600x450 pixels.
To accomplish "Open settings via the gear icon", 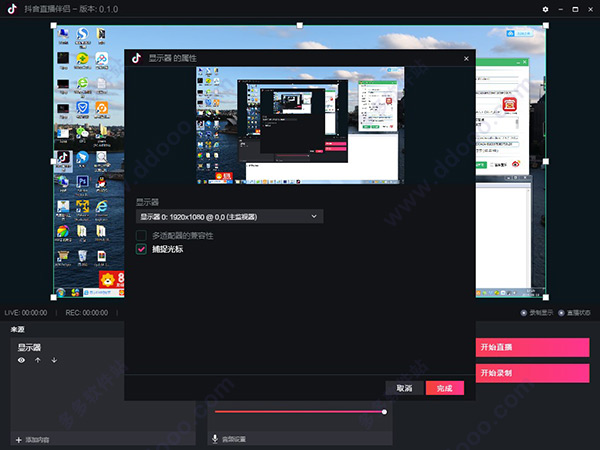I will click(x=545, y=9).
